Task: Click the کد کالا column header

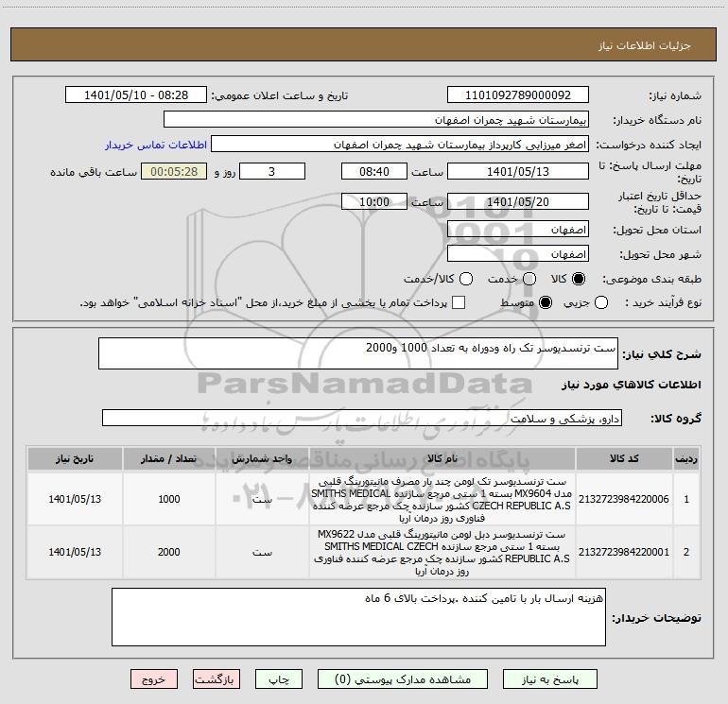Action: pos(624,458)
